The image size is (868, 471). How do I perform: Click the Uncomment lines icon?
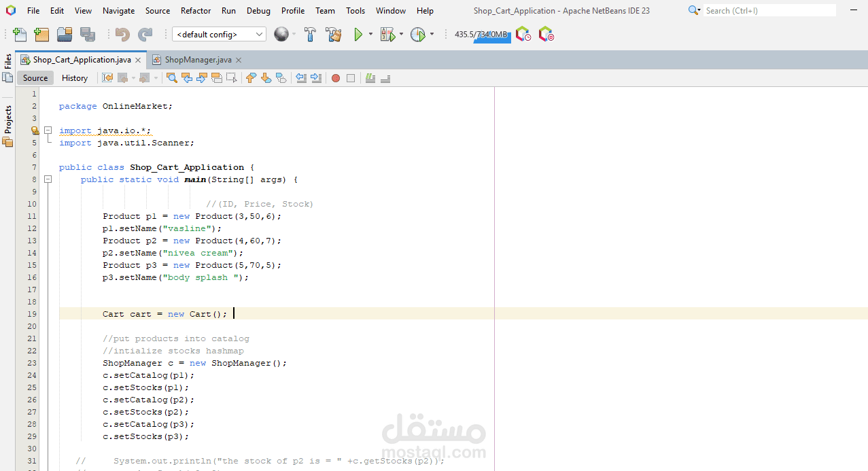385,78
